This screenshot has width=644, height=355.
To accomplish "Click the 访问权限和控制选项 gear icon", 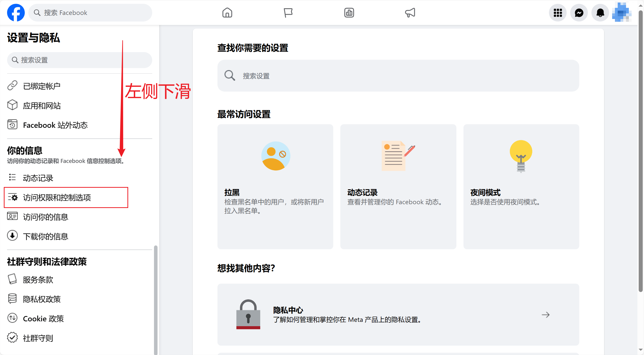I will click(x=12, y=197).
